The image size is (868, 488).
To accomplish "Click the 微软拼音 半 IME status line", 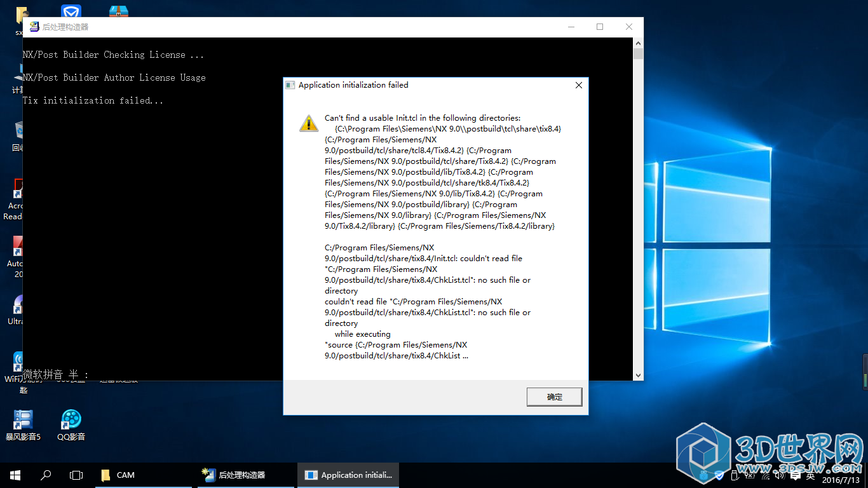I will pyautogui.click(x=57, y=375).
